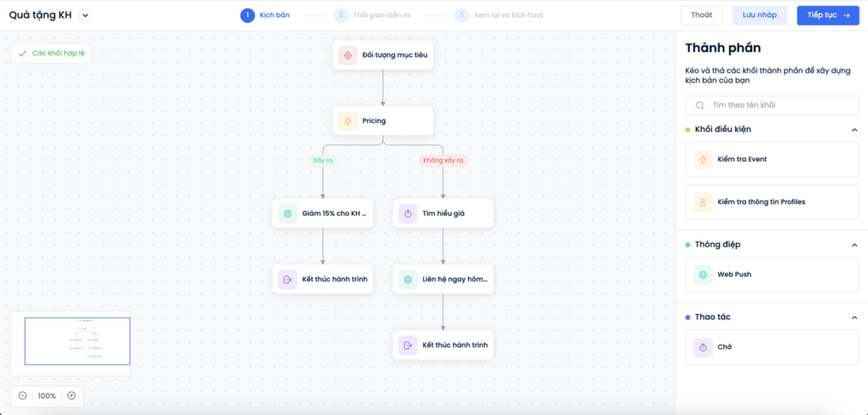Go to Xem lại và kích hoạt step
Screen dimensions: 868x415
[x=509, y=15]
